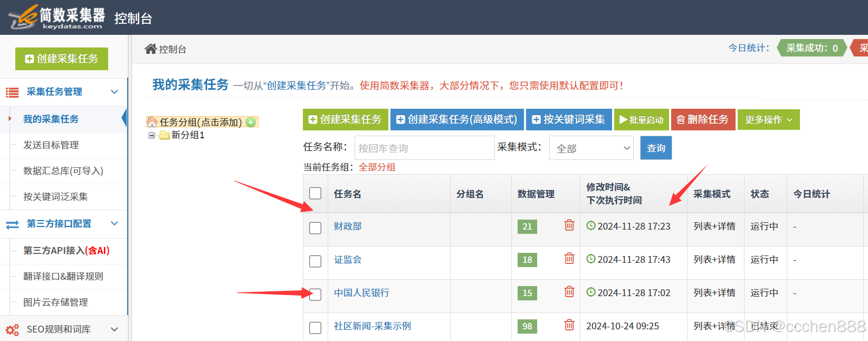This screenshot has width=868, height=341.
Task: Click the clock icon in 财政部 row
Action: (x=591, y=225)
